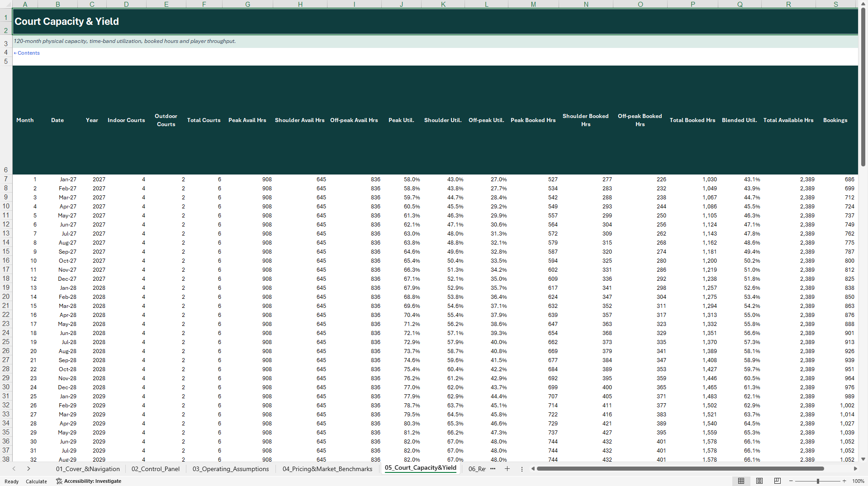Open the sheet tab options dots
Screen dimensions: 868x486
coord(522,469)
